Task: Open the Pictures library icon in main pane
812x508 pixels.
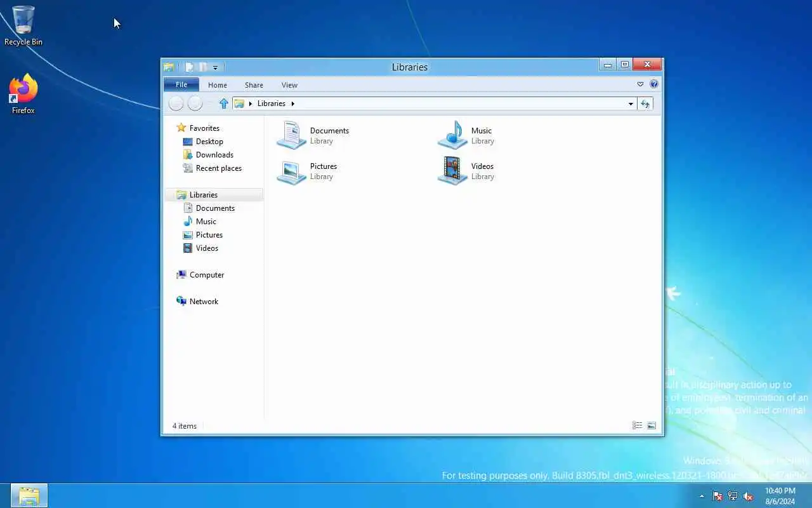Action: (292, 171)
